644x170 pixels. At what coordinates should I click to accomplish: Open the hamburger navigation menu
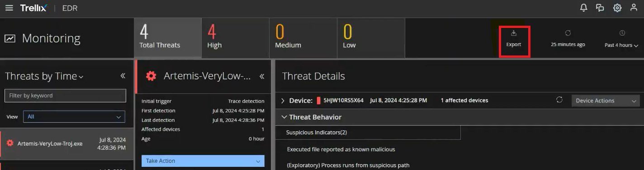(x=9, y=8)
